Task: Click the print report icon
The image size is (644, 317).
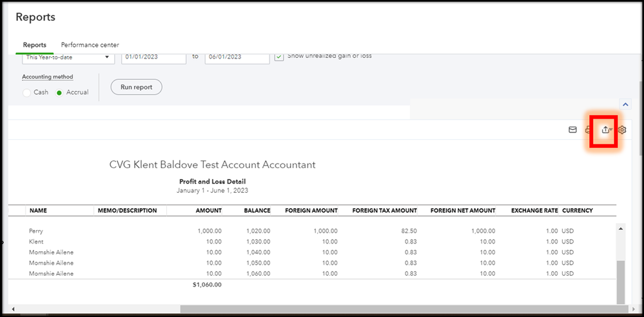Action: point(587,130)
